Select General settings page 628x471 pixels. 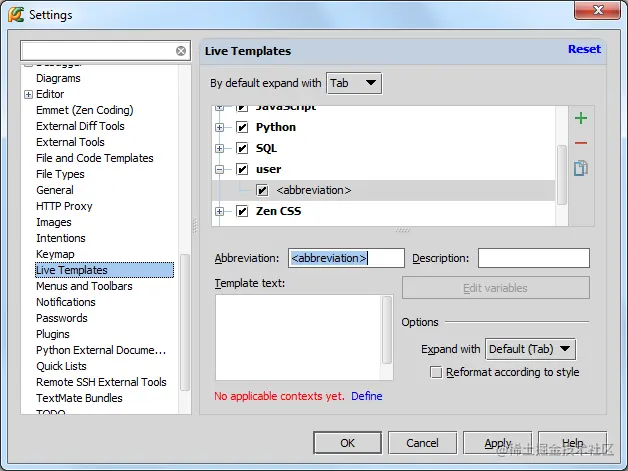click(x=55, y=190)
